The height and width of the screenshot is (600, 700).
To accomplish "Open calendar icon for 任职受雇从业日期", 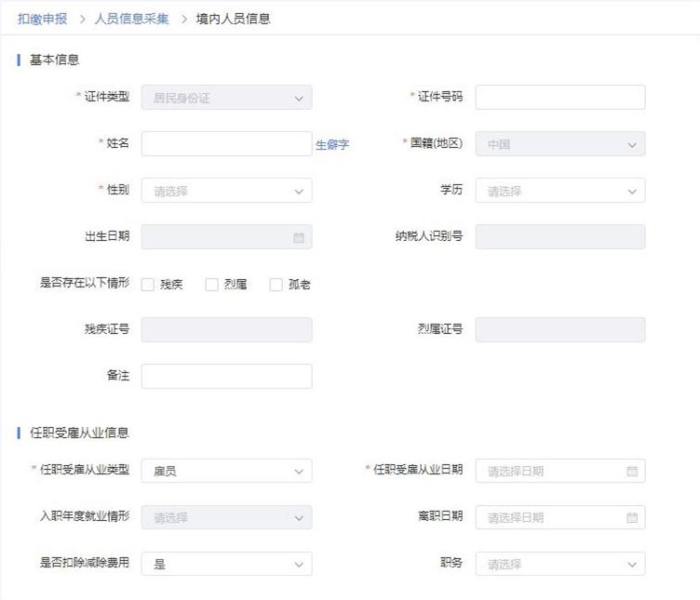I will click(632, 471).
